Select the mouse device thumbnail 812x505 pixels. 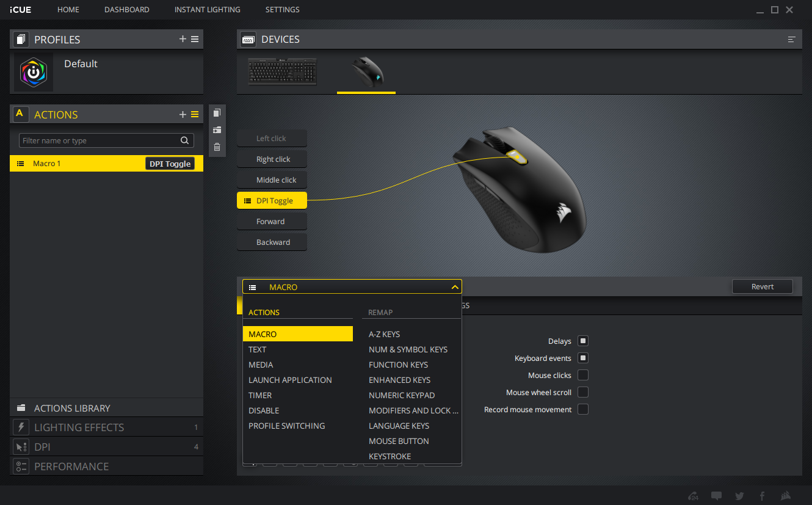[366, 72]
